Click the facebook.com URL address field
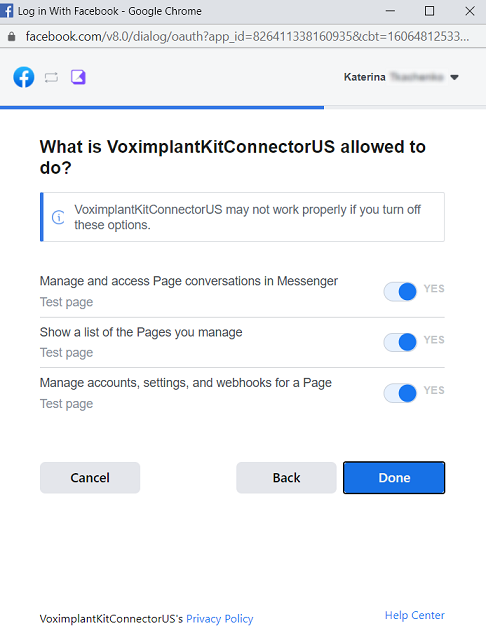The height and width of the screenshot is (633, 486). coord(247,37)
